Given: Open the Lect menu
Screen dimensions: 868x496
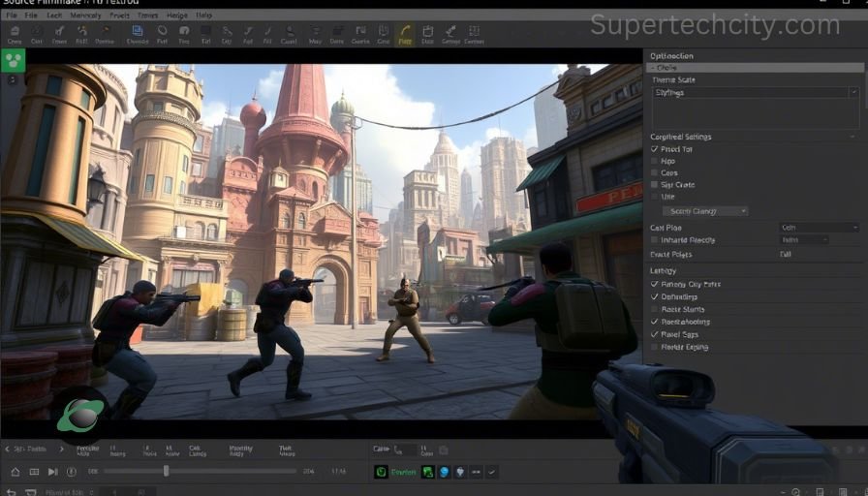Looking at the screenshot, I should (x=54, y=15).
